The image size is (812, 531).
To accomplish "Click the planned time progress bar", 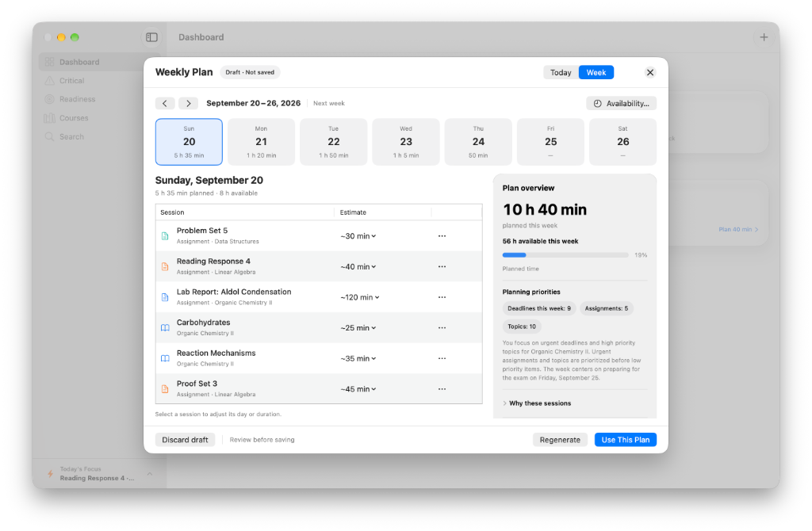I will 565,255.
